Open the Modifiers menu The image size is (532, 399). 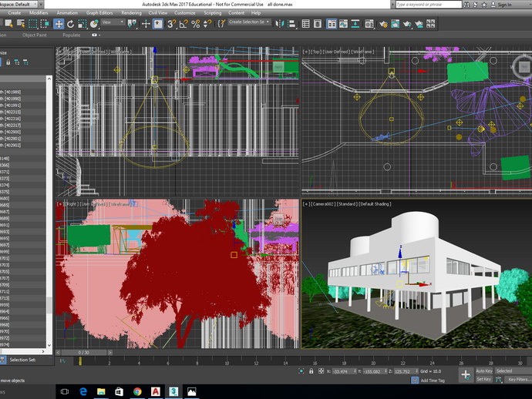tap(38, 13)
